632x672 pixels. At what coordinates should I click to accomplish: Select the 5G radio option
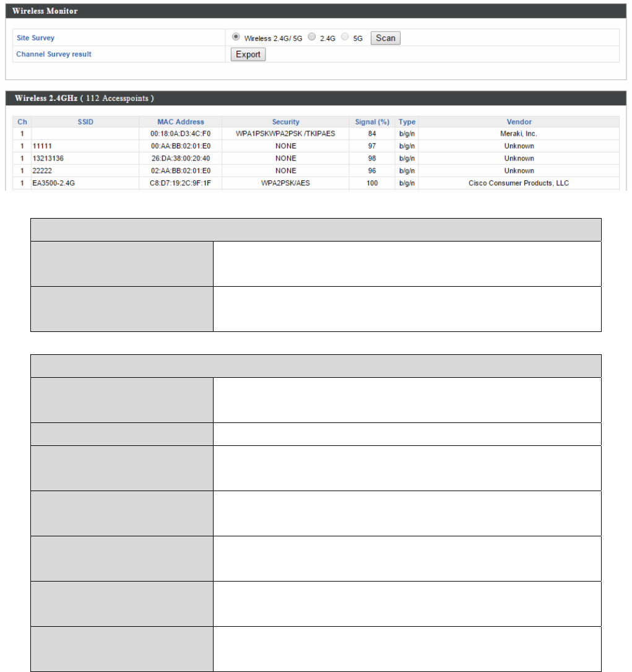pos(345,37)
